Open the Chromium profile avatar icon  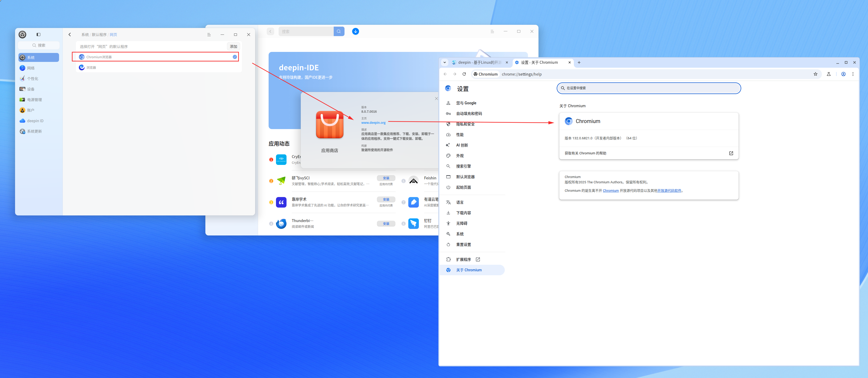pyautogui.click(x=843, y=74)
